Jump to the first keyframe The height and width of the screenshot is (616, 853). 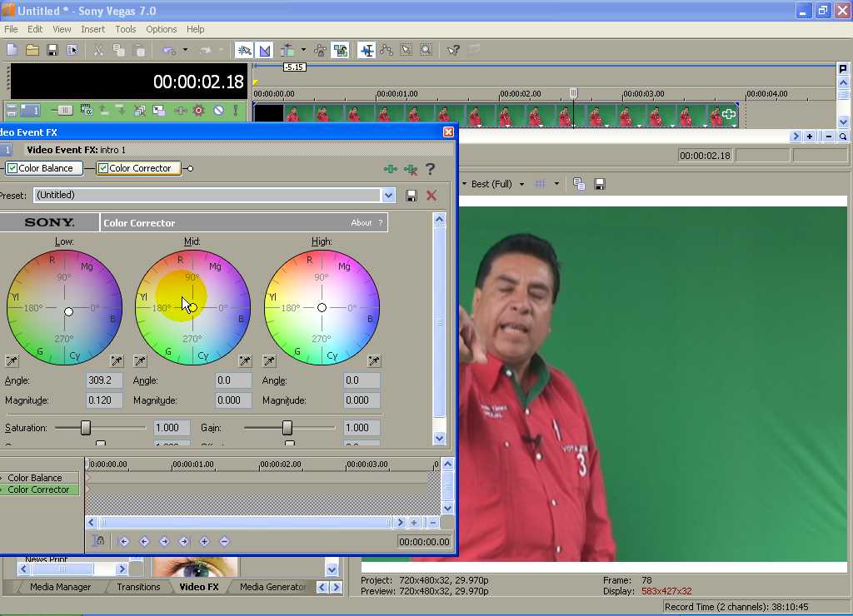(x=124, y=542)
